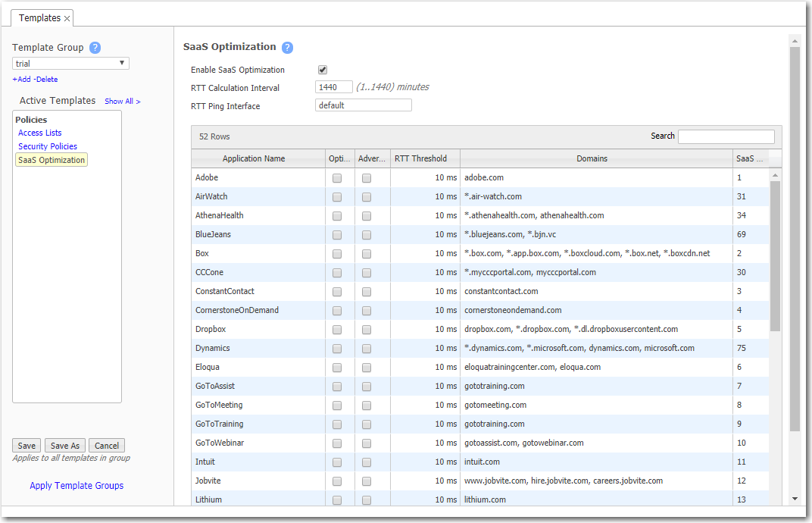Viewport: 812px width, 523px height.
Task: Check Optimize box for GoToMeeting
Action: [337, 406]
